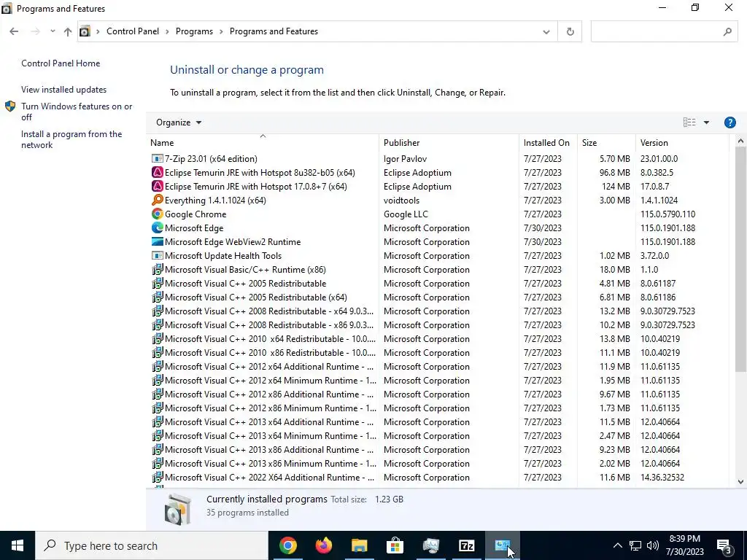Open File Explorer from the taskbar
Image resolution: width=747 pixels, height=560 pixels.
coord(360,545)
